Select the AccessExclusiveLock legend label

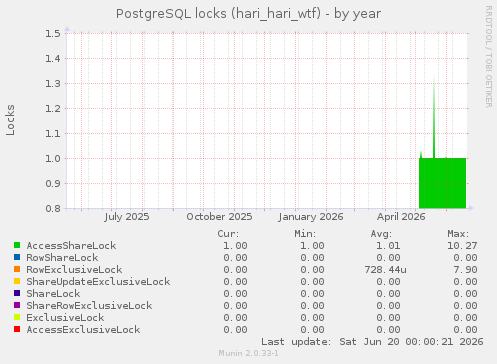click(83, 330)
